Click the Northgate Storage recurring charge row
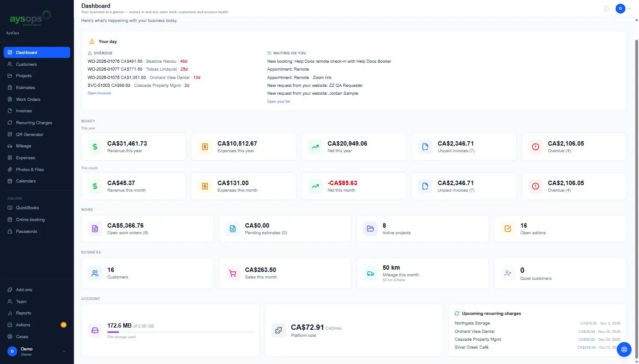The image size is (639, 364). 538,323
